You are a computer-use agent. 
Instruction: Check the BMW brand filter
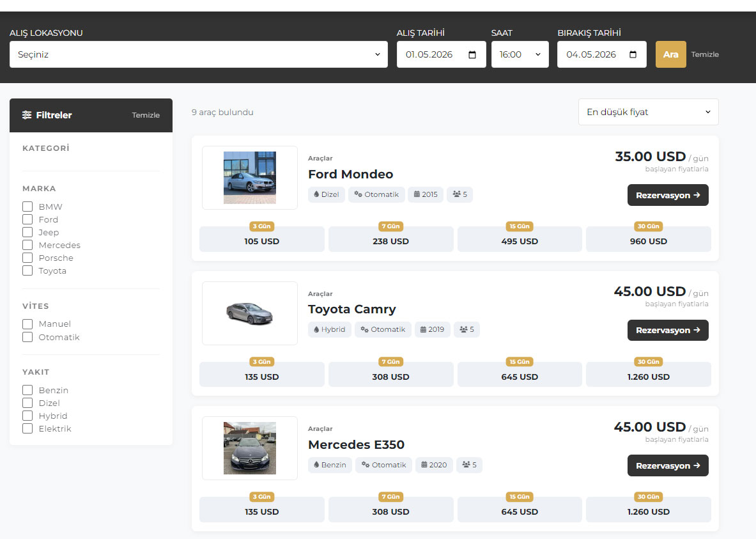(x=27, y=207)
